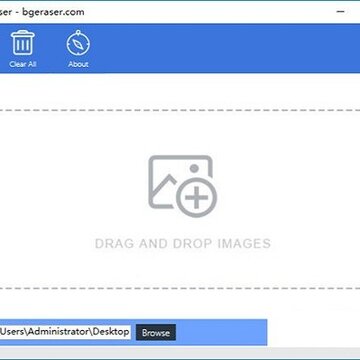Focus the output folder path field
This screenshot has width=360, height=360.
coord(65,332)
